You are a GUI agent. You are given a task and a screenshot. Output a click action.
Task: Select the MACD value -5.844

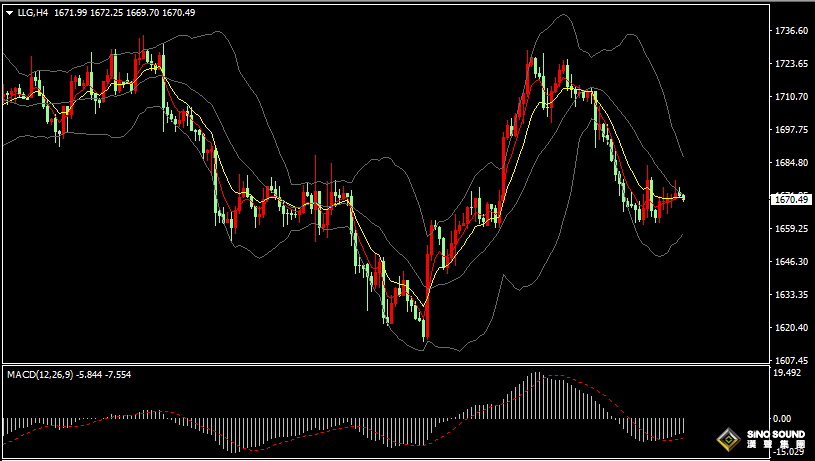[89, 375]
